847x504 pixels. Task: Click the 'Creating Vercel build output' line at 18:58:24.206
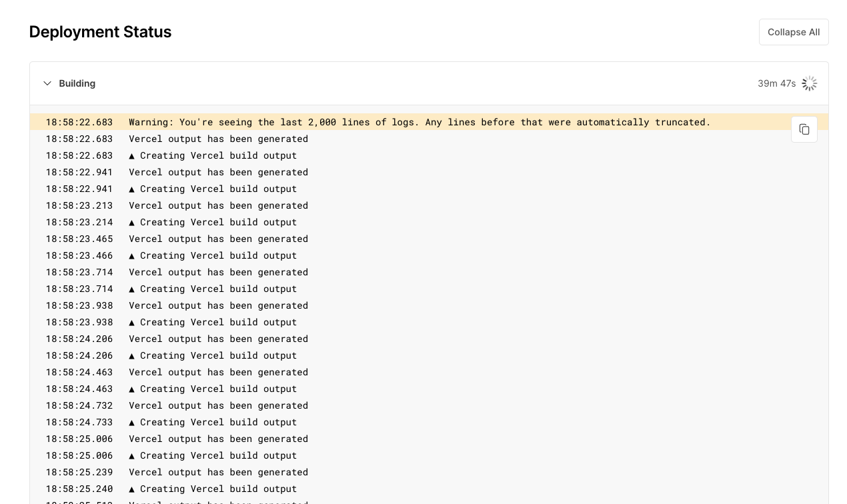430,355
